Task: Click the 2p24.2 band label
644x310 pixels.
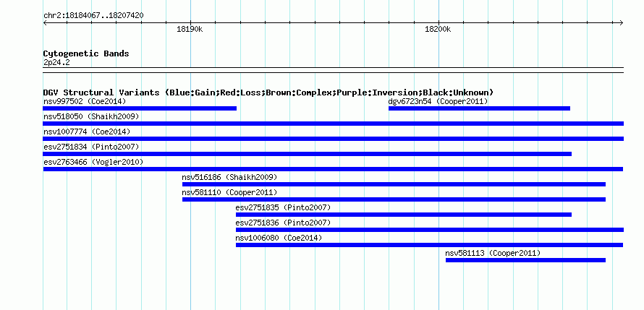Action: pyautogui.click(x=56, y=63)
